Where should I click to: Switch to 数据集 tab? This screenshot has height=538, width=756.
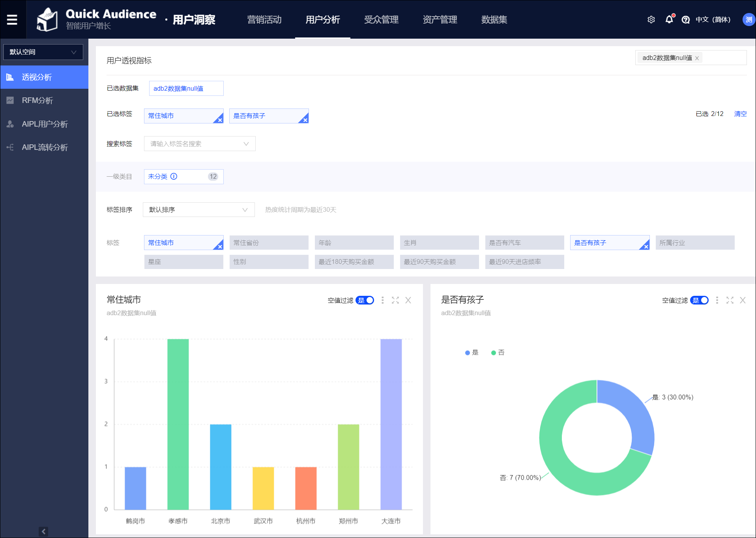click(x=494, y=19)
